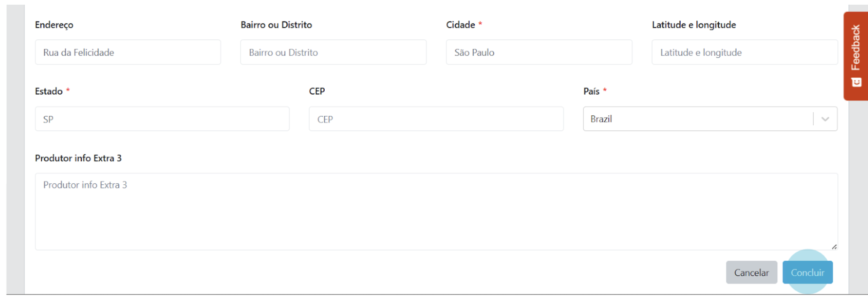The image size is (868, 301).
Task: Click into the Bairro ou Distrito input
Action: click(333, 52)
